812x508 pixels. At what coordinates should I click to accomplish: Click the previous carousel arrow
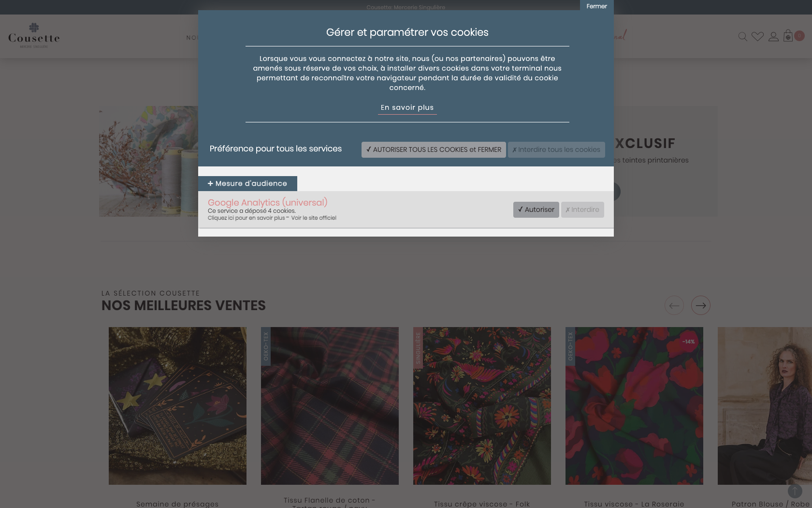coord(674,305)
